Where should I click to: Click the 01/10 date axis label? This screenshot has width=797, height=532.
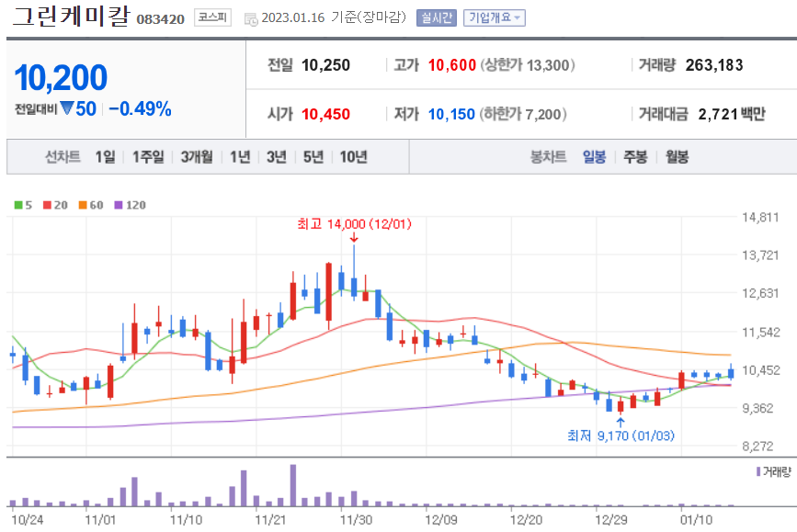click(x=697, y=520)
